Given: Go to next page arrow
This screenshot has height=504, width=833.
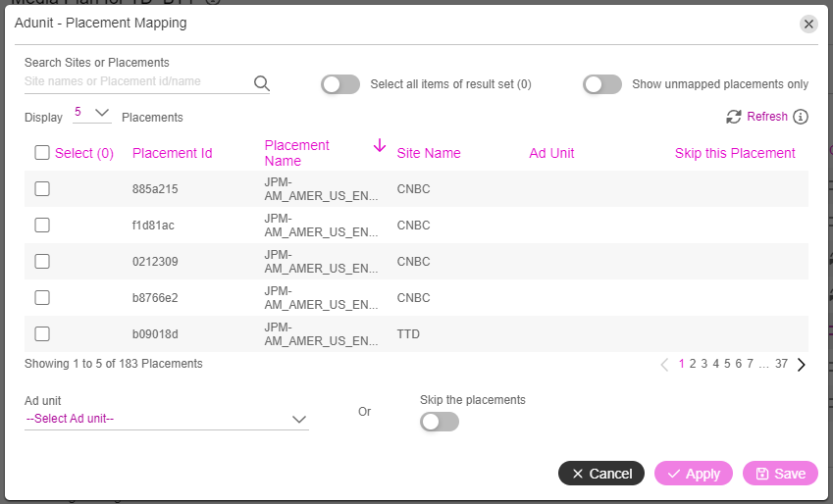Looking at the screenshot, I should 802,365.
